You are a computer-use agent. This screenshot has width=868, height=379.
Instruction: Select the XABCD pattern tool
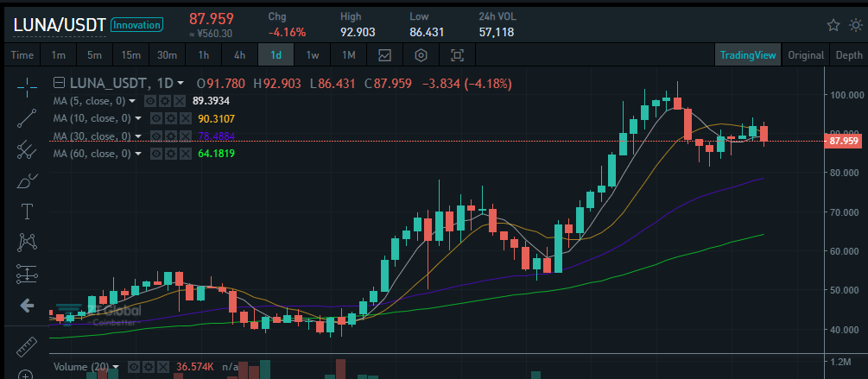(27, 242)
